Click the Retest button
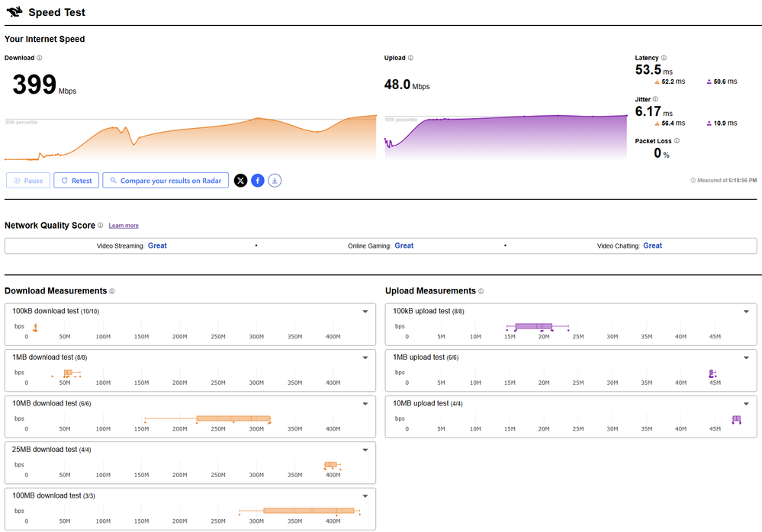Image resolution: width=762 pixels, height=532 pixels. point(76,181)
